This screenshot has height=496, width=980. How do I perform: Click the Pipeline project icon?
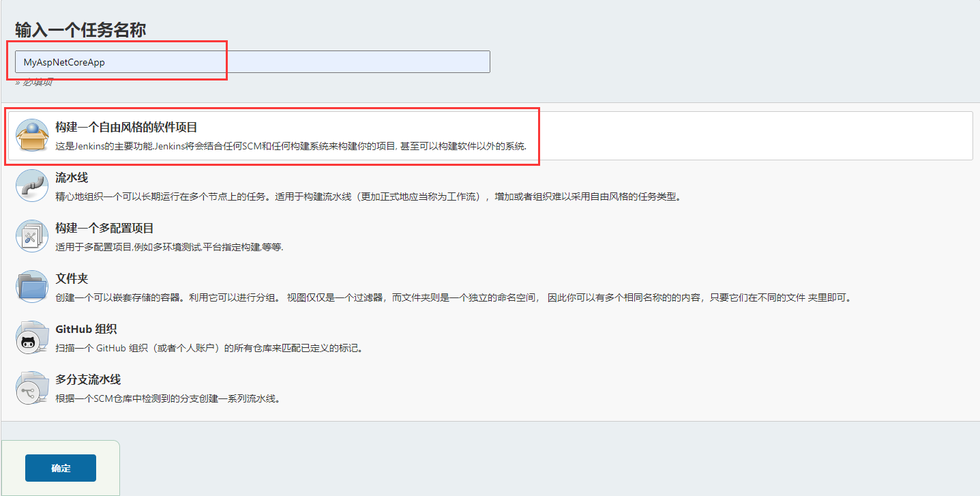click(31, 185)
